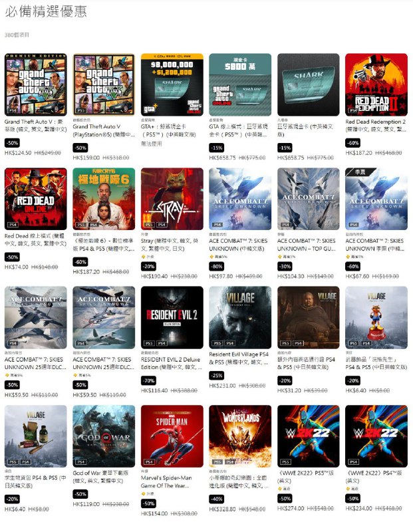Open the WWE 2K22 PS4 version title link
413x532 pixels.
(x=374, y=477)
